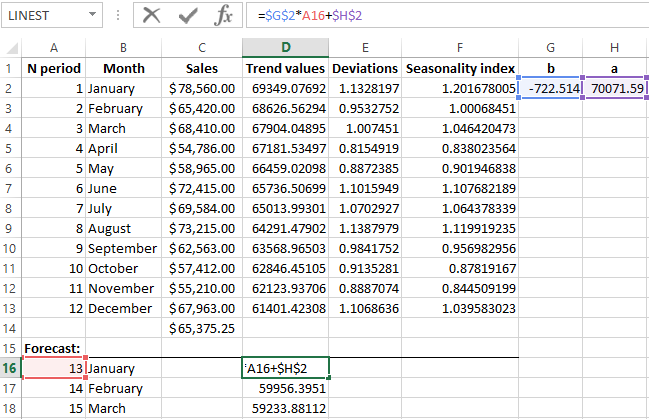Open the Name Box dropdown arrow
Viewport: 649px width, 419px height.
pyautogui.click(x=92, y=15)
